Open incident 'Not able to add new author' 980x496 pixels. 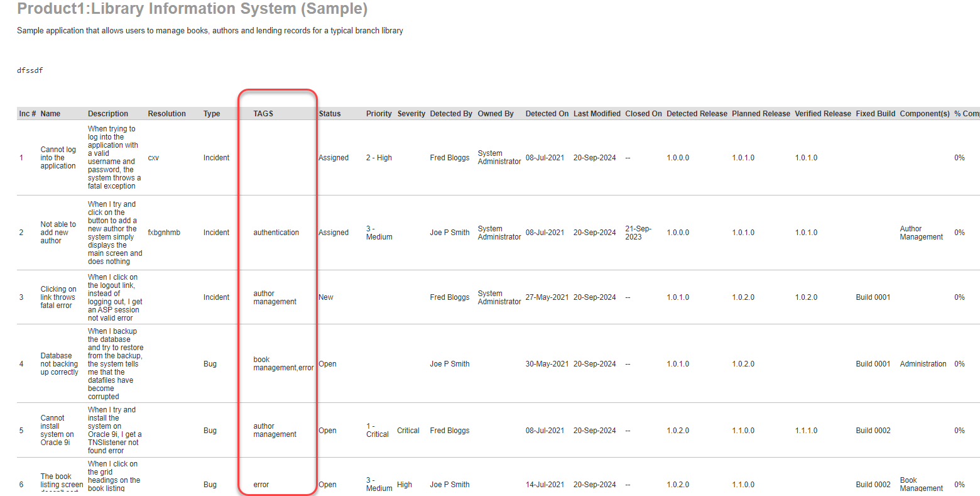coord(58,233)
